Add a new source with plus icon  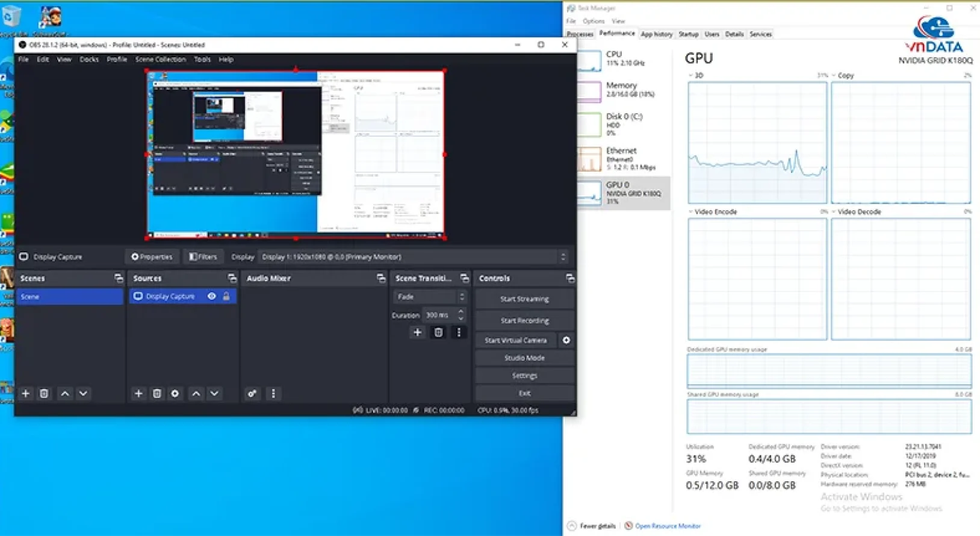pyautogui.click(x=138, y=393)
